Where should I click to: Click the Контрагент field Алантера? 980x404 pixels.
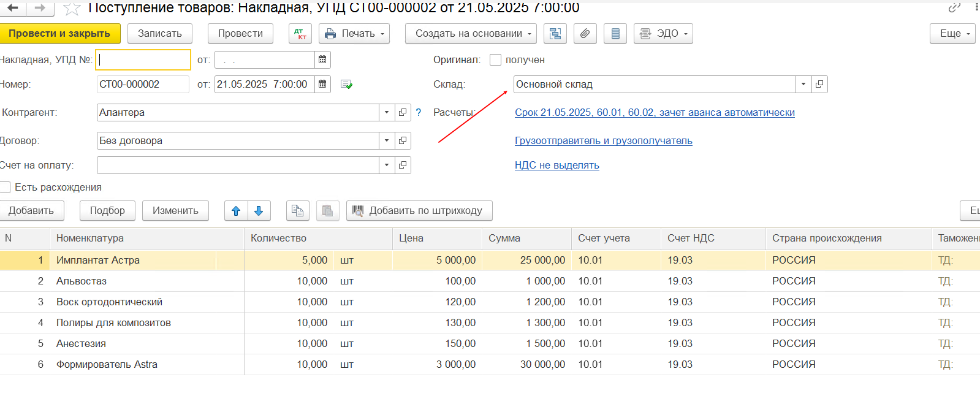point(238,112)
